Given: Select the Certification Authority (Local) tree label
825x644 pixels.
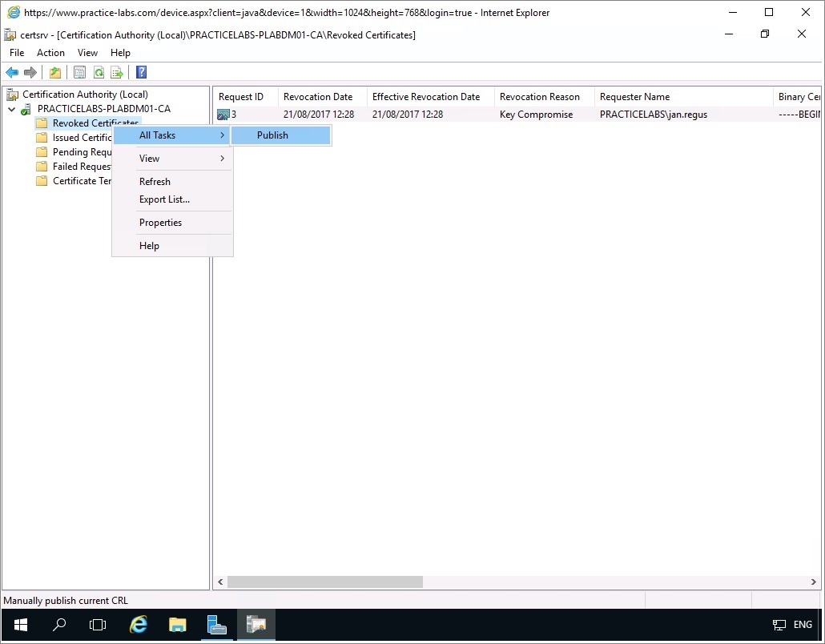Looking at the screenshot, I should point(85,95).
